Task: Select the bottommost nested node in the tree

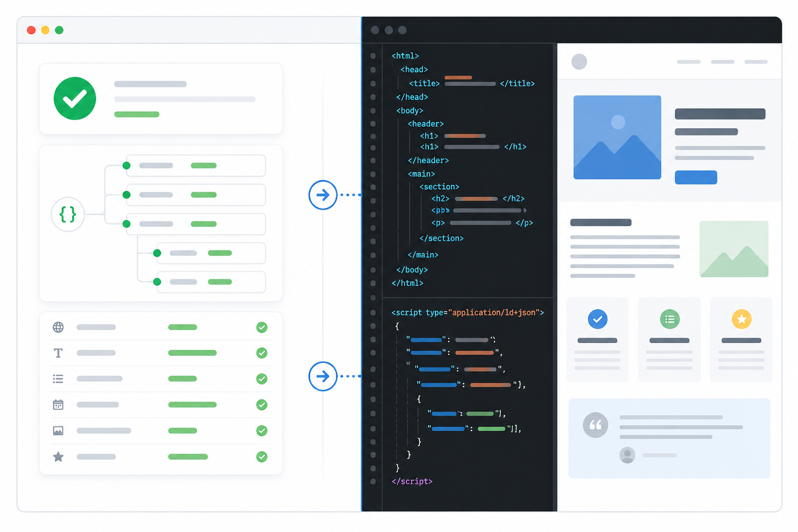Action: [x=211, y=282]
